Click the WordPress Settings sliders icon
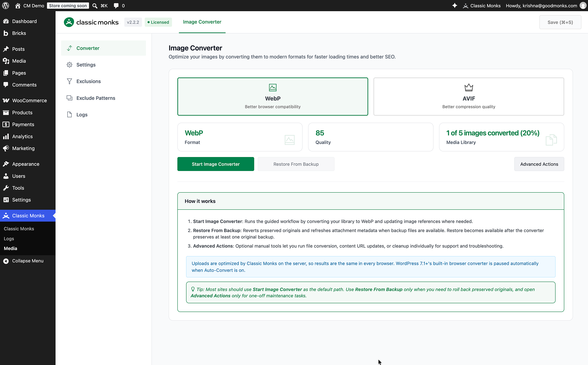The height and width of the screenshot is (365, 588). pos(6,200)
